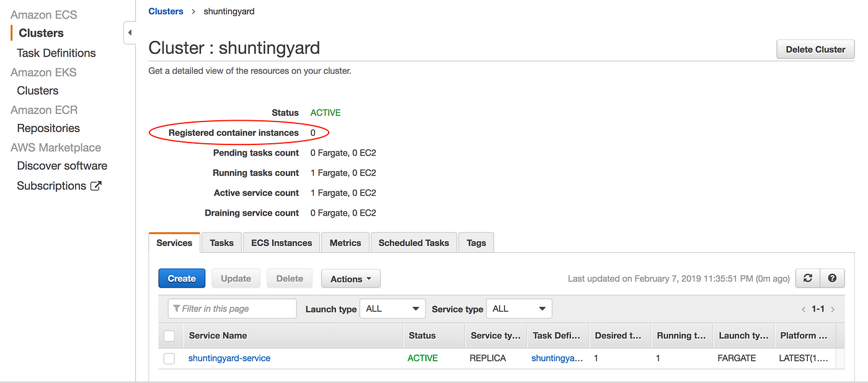Click the Delete Cluster button
This screenshot has width=868, height=383.
point(815,50)
